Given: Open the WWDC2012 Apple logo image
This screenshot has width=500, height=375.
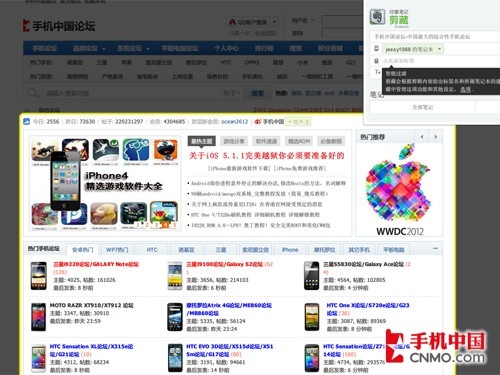Looking at the screenshot, I should [399, 190].
